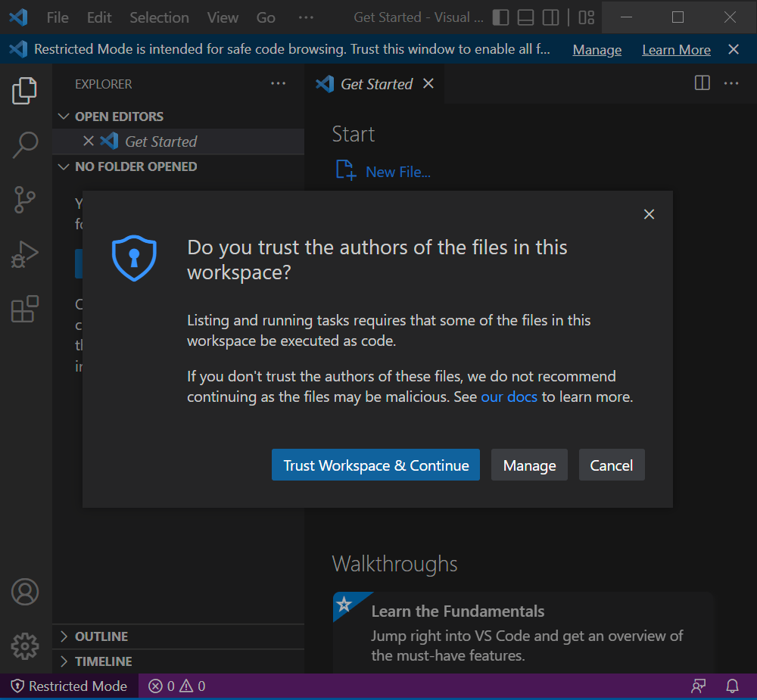Screen dimensions: 757x700
Task: Select Run and Debug icon
Action: [25, 254]
